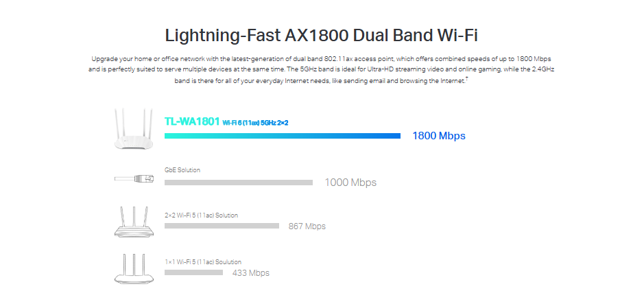Screen dimensions: 644x304
Task: Click the 2×2 Wi-Fi 5 (11ac) Solution label
Action: [x=201, y=215]
